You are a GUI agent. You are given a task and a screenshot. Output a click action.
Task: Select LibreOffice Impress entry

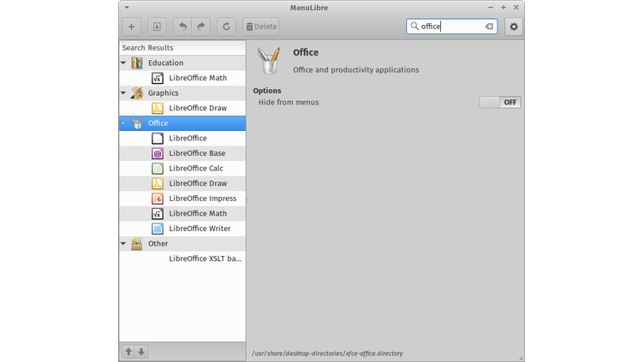[202, 199]
